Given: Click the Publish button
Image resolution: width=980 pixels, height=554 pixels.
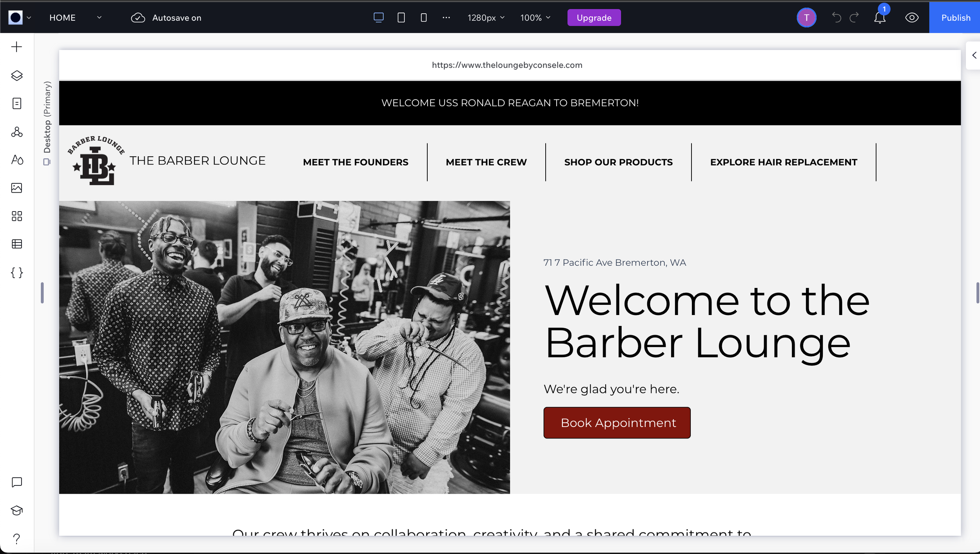Looking at the screenshot, I should [x=955, y=18].
